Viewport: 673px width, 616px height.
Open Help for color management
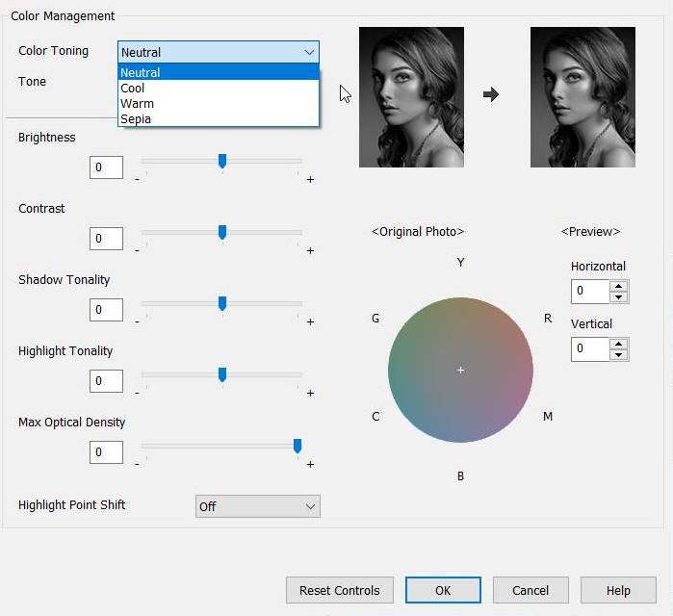(618, 590)
